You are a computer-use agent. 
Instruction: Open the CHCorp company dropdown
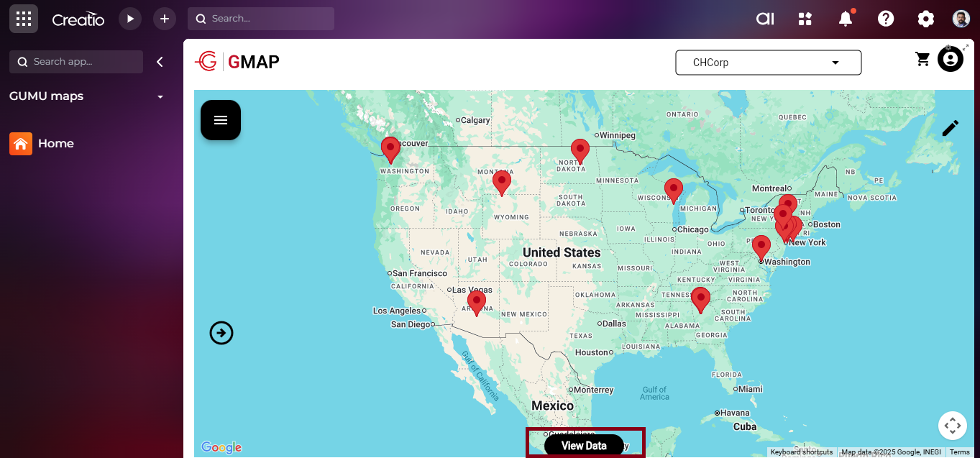click(769, 63)
